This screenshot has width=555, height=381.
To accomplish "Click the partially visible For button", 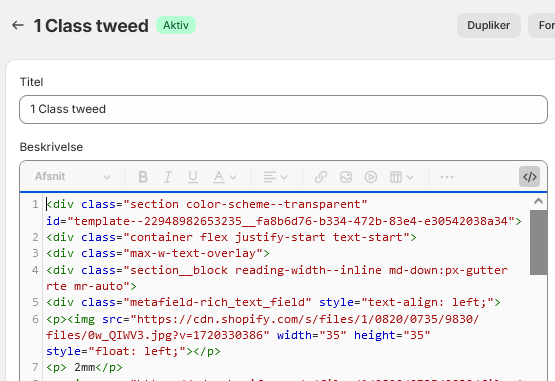I will pyautogui.click(x=542, y=25).
